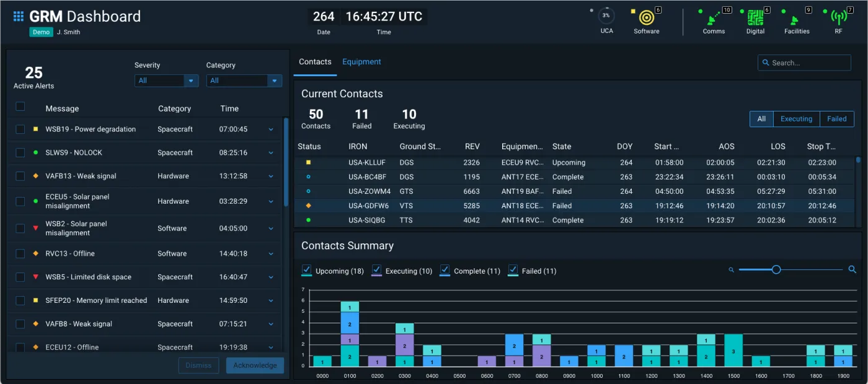Open the Severity dropdown
Viewport: 868px width, 384px height.
(166, 81)
